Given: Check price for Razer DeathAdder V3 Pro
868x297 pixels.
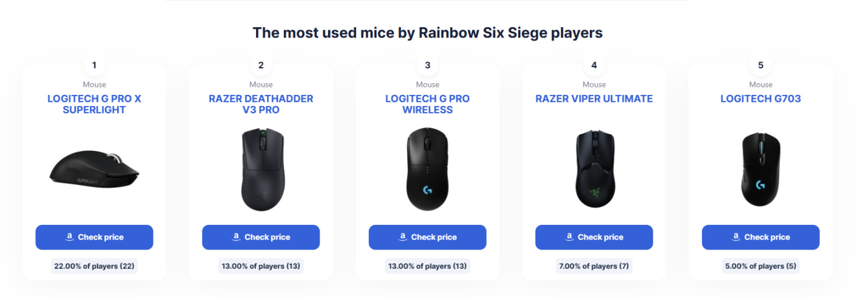Looking at the screenshot, I should click(x=260, y=237).
